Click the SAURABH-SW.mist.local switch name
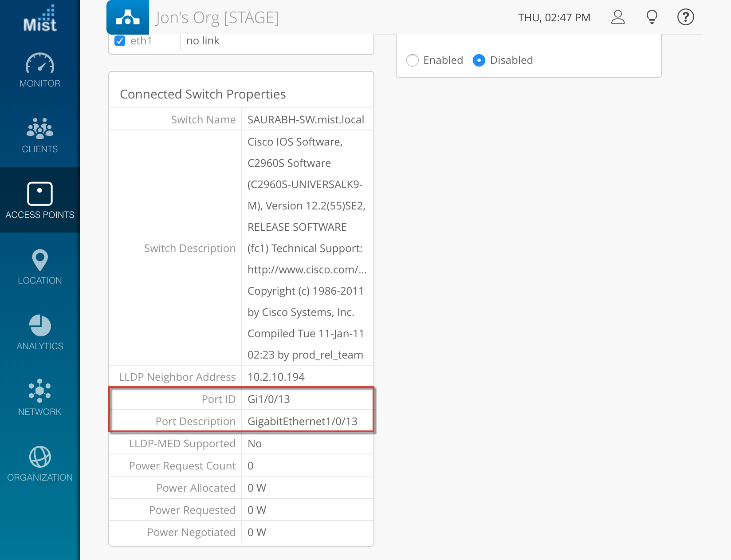The width and height of the screenshot is (731, 560). point(306,120)
